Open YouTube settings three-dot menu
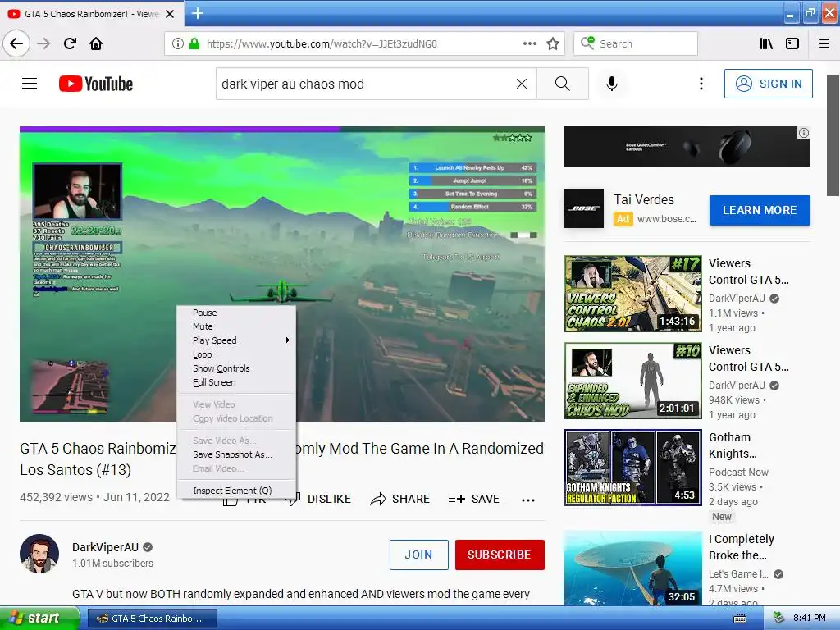Image resolution: width=840 pixels, height=630 pixels. [701, 84]
